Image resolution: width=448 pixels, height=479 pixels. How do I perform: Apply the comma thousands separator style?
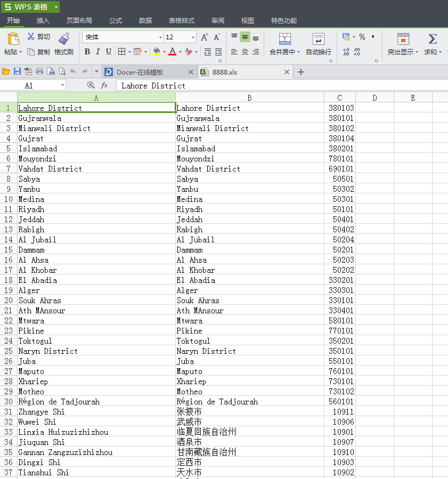pyautogui.click(x=373, y=37)
